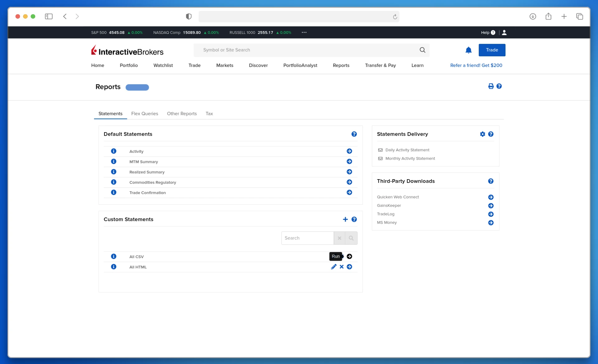The height and width of the screenshot is (364, 598).
Task: Run the All CSV custom statement
Action: point(349,257)
